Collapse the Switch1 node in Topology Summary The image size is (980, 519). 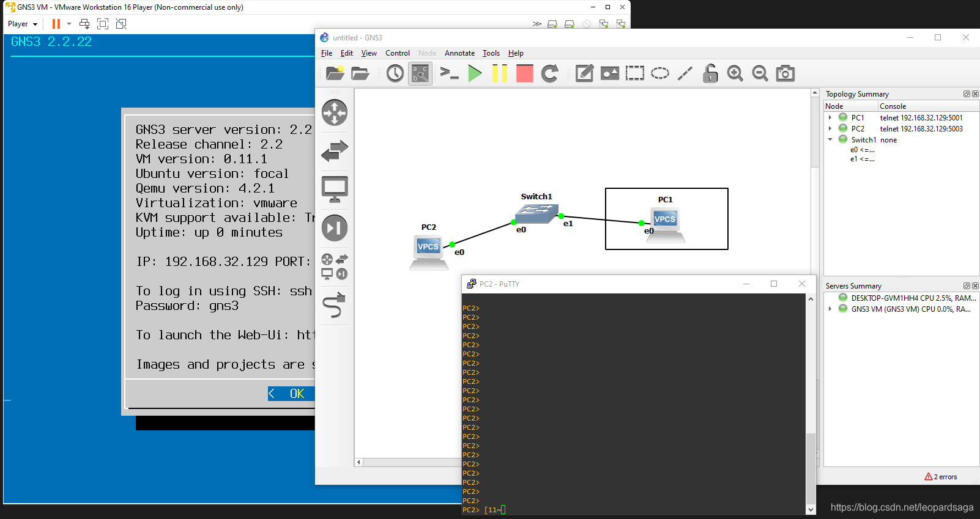[x=830, y=139]
